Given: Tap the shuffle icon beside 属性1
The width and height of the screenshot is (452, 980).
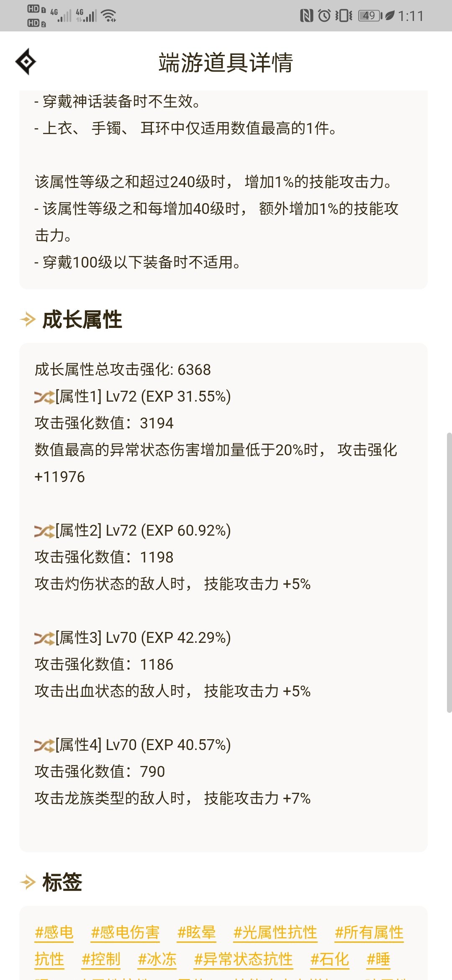Looking at the screenshot, I should [44, 397].
